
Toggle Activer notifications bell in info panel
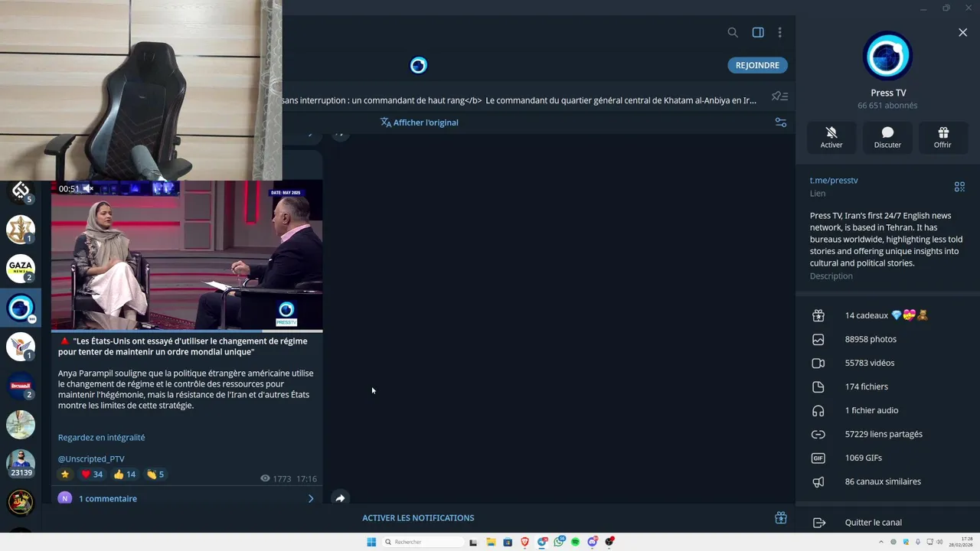click(831, 137)
